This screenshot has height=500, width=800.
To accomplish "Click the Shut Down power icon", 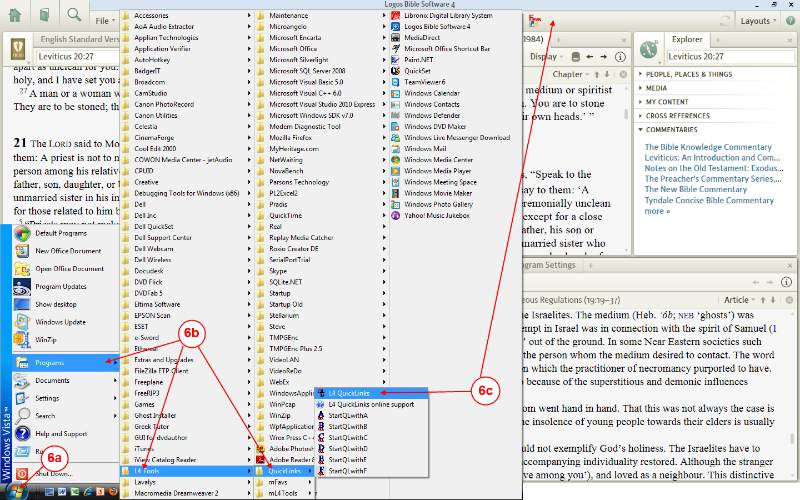I will [x=22, y=473].
